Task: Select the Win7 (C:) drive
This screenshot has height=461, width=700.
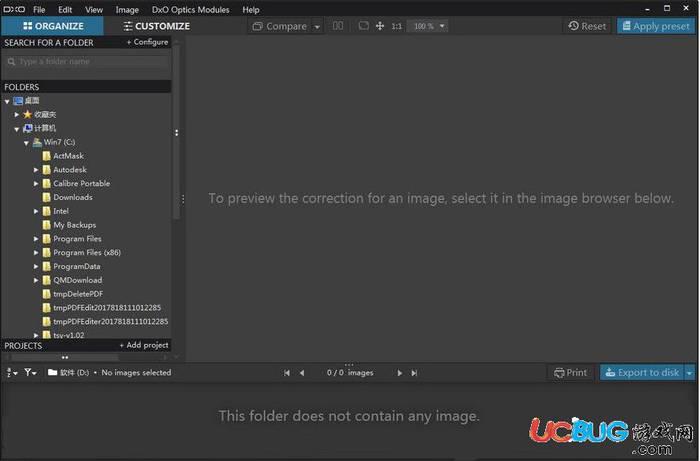Action: (x=59, y=142)
